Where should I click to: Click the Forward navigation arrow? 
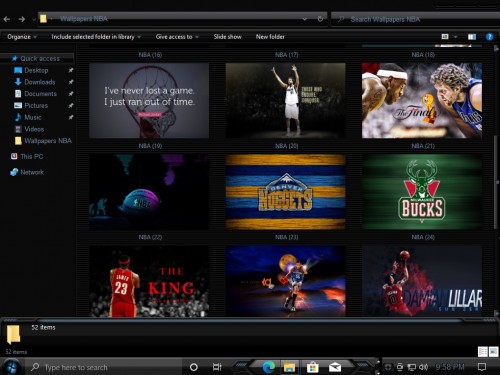[x=22, y=19]
